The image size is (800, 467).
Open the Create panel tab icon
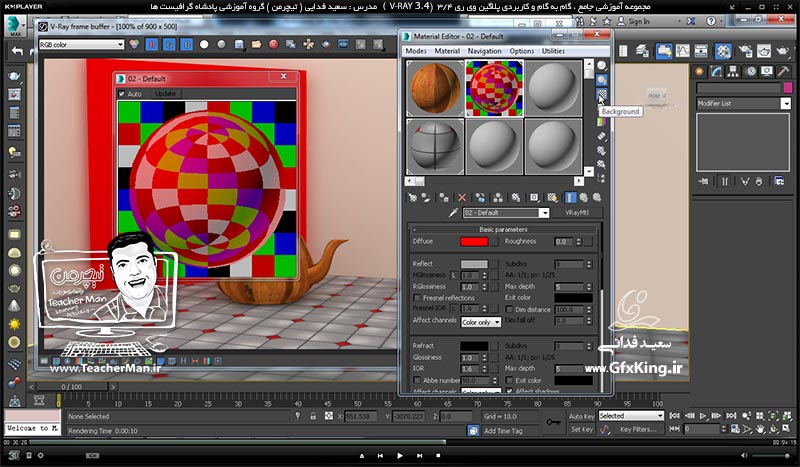click(699, 72)
